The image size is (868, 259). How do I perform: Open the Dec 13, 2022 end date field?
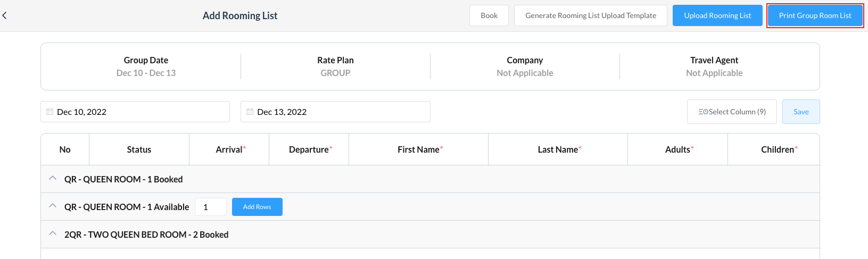click(338, 112)
